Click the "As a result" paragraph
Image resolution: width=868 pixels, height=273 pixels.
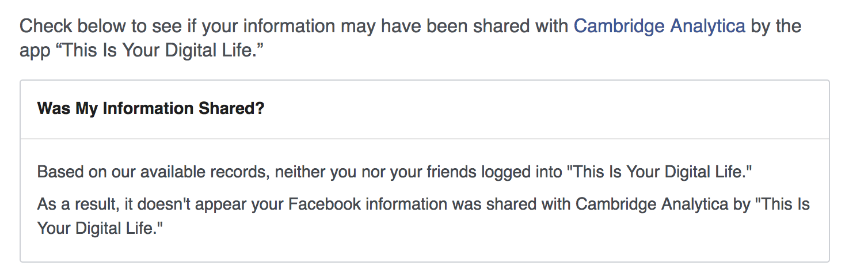coord(424,216)
